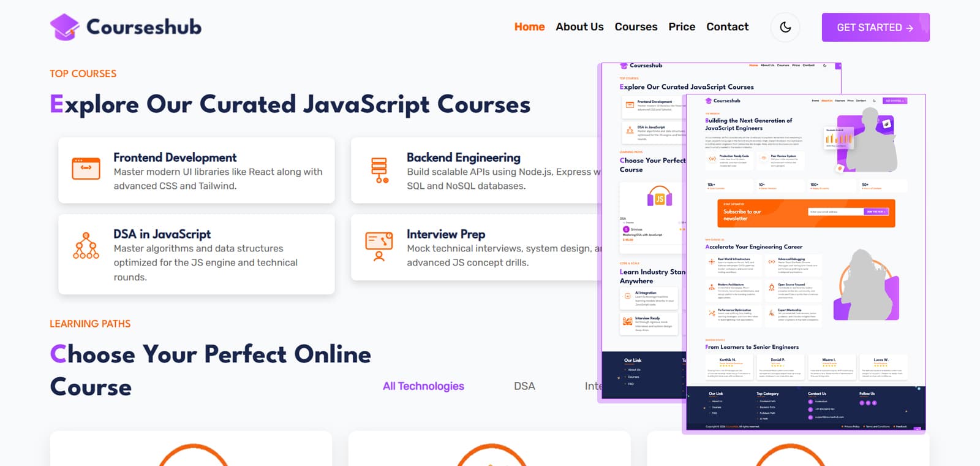980x466 pixels.
Task: Open the Interview Prep course title
Action: (x=445, y=234)
